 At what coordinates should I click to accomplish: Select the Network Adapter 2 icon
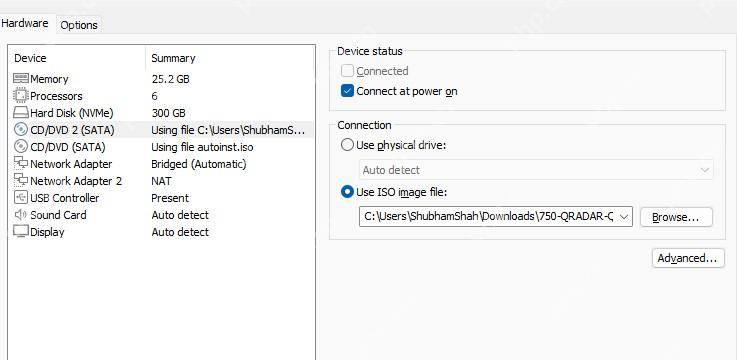pos(21,180)
